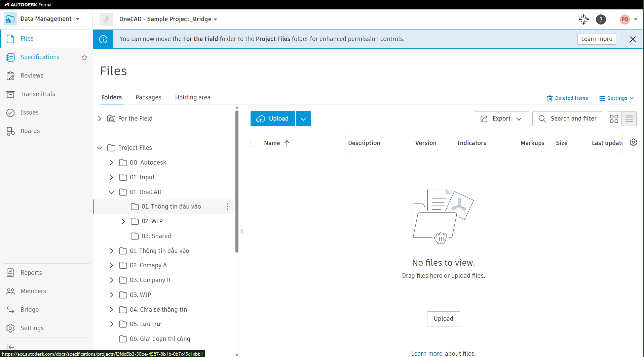Open the Upload options dropdown arrow
This screenshot has width=644, height=357.
(303, 119)
